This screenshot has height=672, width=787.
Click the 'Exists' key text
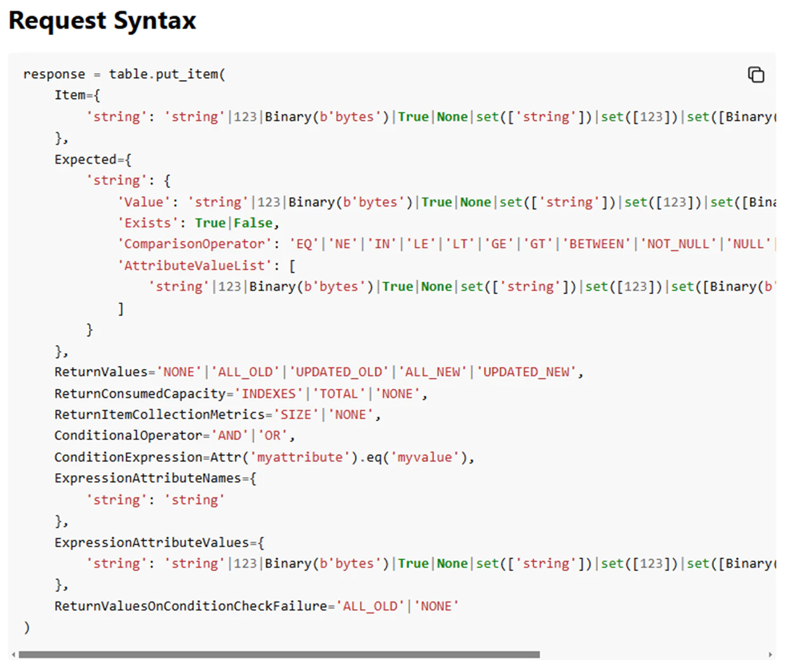click(x=147, y=223)
